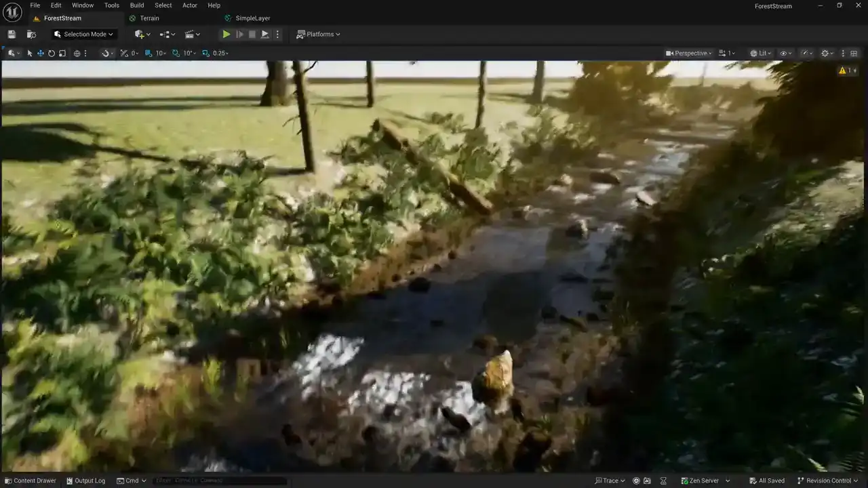
Task: Open the Build menu
Action: pos(137,5)
